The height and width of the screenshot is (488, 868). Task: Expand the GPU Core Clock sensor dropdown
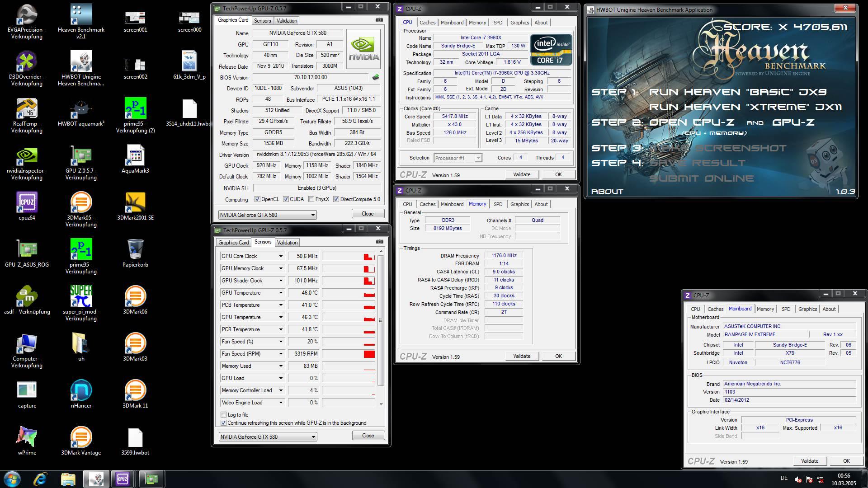(280, 256)
